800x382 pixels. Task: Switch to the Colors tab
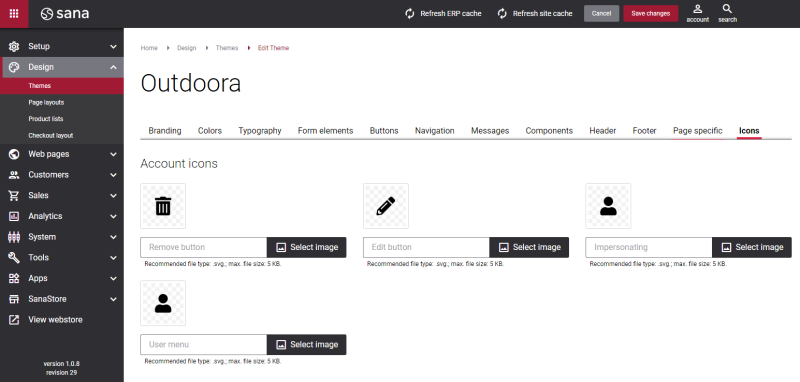click(x=210, y=131)
